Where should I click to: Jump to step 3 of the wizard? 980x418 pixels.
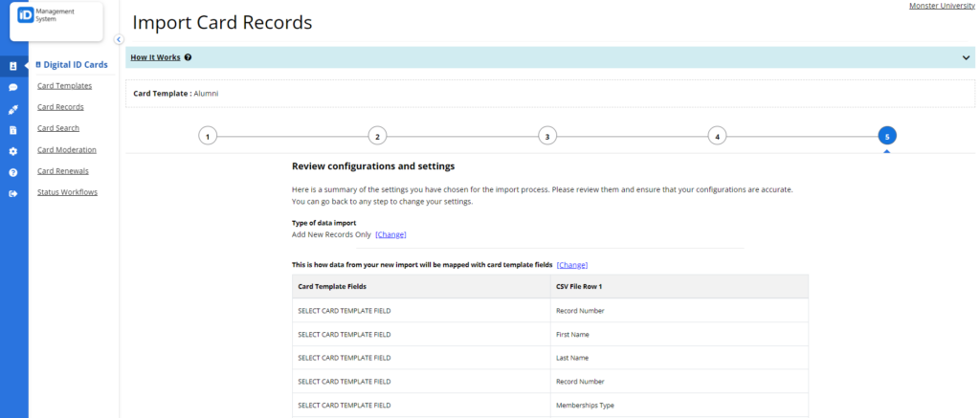[x=546, y=136]
